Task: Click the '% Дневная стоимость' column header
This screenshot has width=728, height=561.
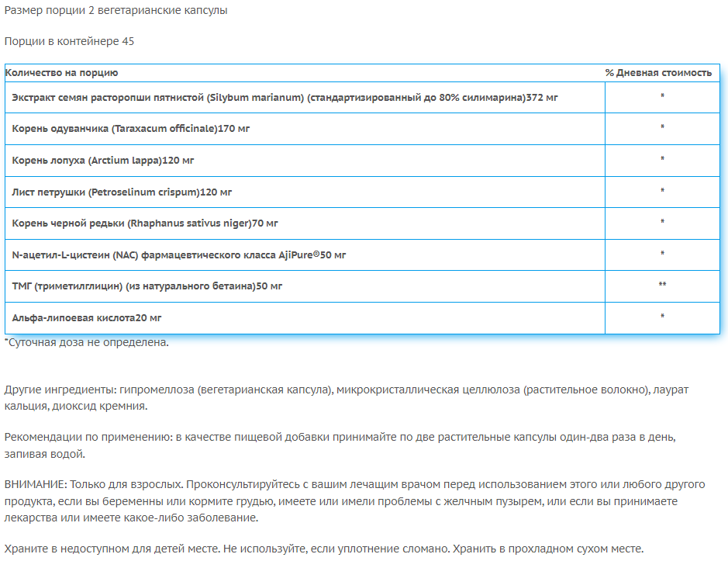Action: pos(658,73)
